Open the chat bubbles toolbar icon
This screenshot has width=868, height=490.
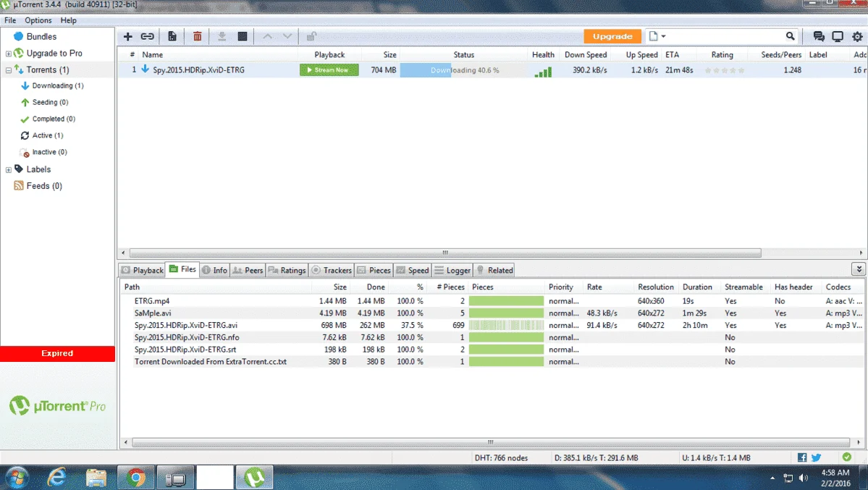click(819, 36)
